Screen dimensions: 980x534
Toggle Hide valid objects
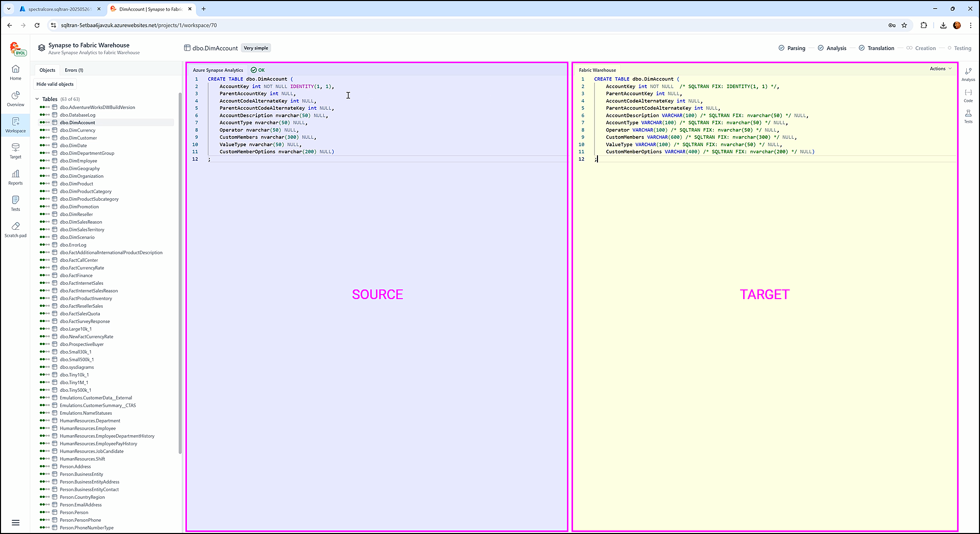tap(55, 84)
